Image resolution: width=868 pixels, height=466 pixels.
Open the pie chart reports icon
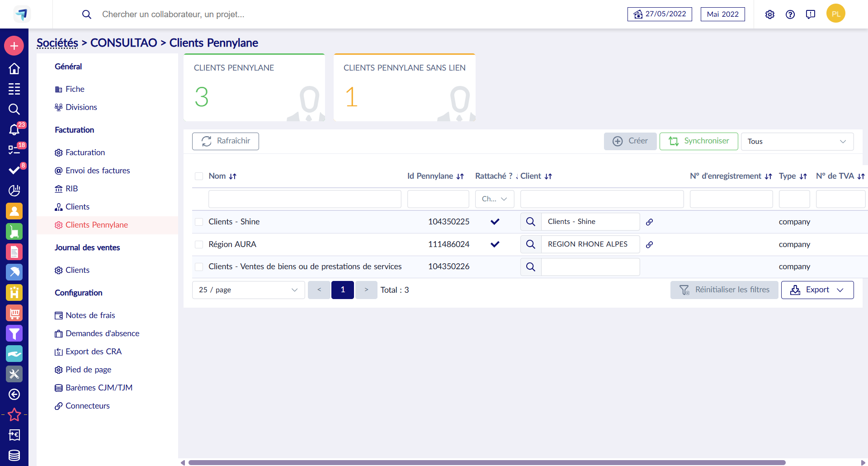[14, 190]
